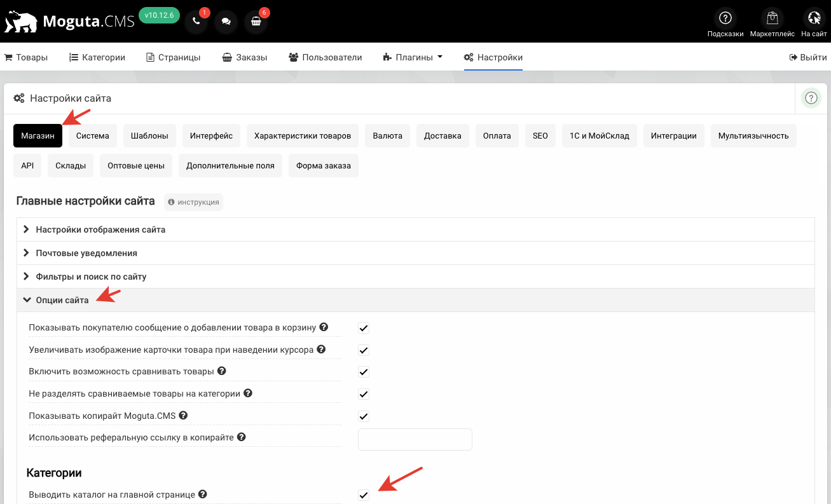Screen dimensions: 831x504
Task: Select the Дополнительные поля tab
Action: pyautogui.click(x=230, y=166)
